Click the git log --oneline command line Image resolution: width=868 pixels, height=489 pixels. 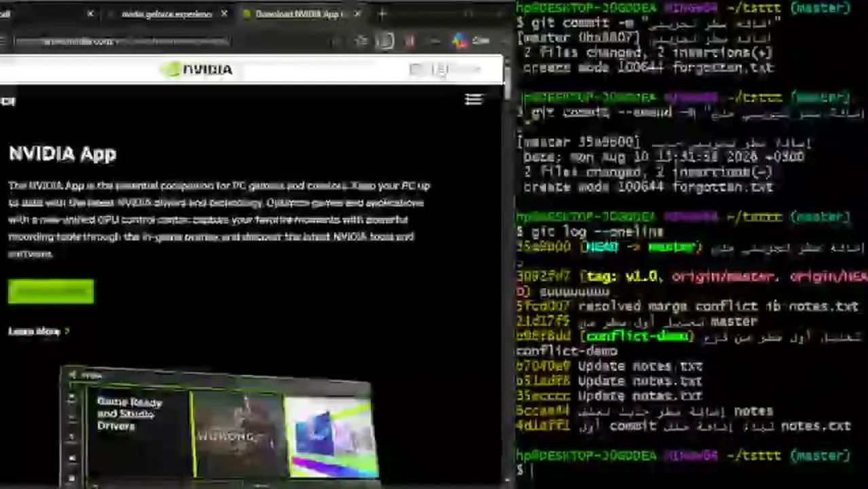point(590,232)
